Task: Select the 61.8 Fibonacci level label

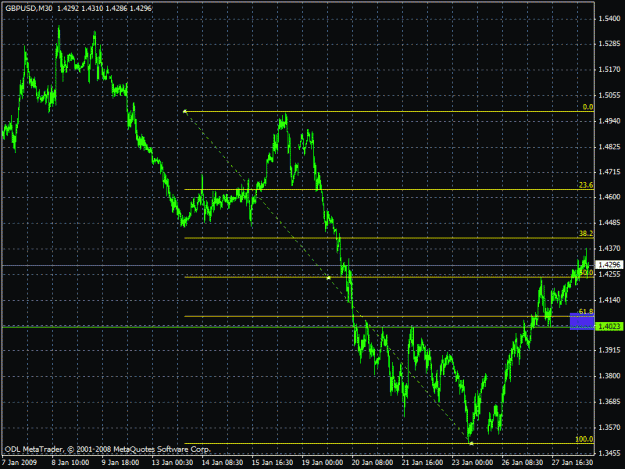Action: coord(586,312)
